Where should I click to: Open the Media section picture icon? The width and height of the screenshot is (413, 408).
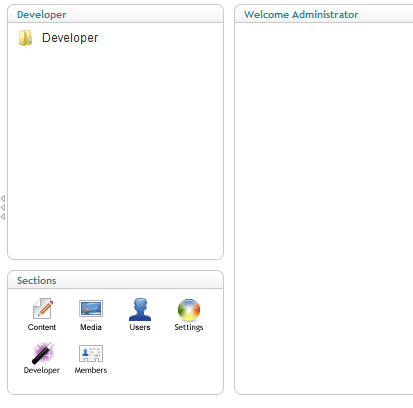click(91, 308)
